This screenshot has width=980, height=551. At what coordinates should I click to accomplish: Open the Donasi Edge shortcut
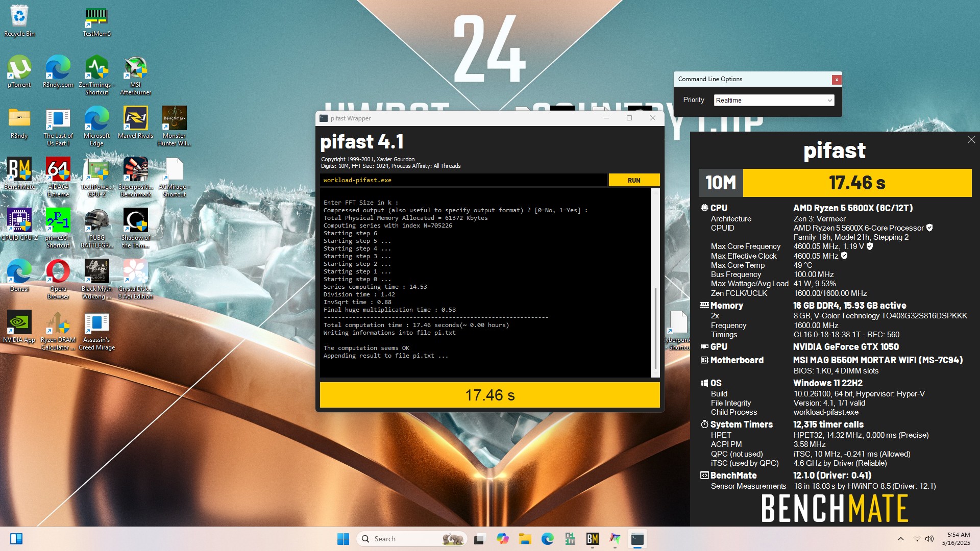pos(19,275)
